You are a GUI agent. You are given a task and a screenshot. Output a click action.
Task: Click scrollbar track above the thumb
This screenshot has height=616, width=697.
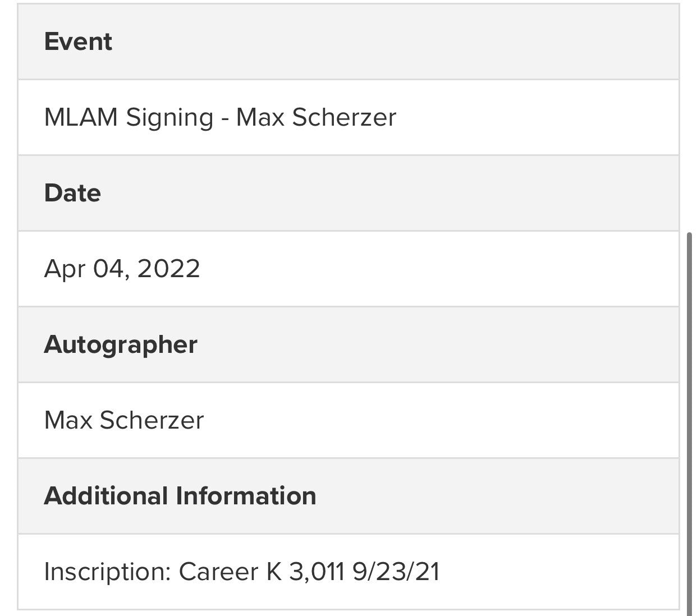(x=690, y=112)
